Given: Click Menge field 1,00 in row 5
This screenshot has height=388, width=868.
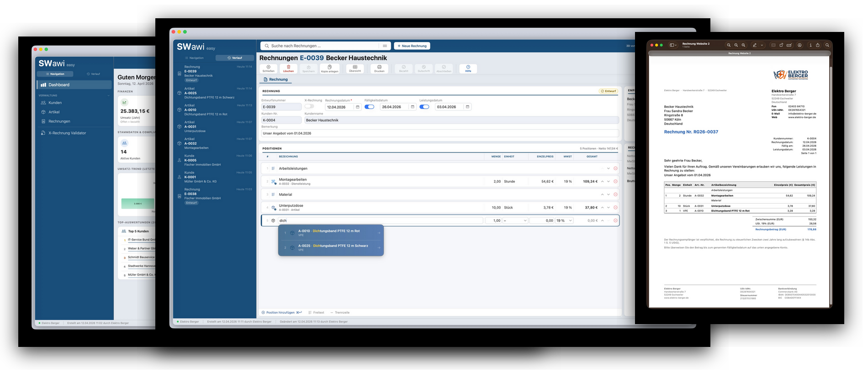Looking at the screenshot, I should (493, 220).
